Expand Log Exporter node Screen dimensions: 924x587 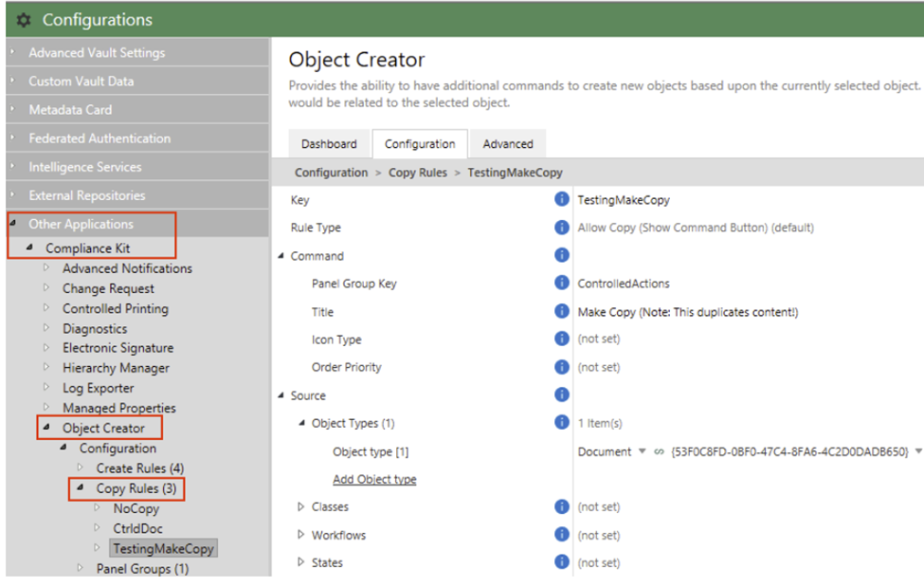46,388
